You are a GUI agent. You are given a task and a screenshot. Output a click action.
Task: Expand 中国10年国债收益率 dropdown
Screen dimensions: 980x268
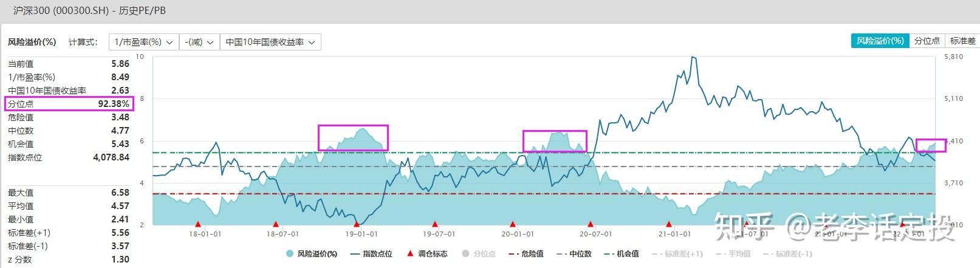point(270,42)
